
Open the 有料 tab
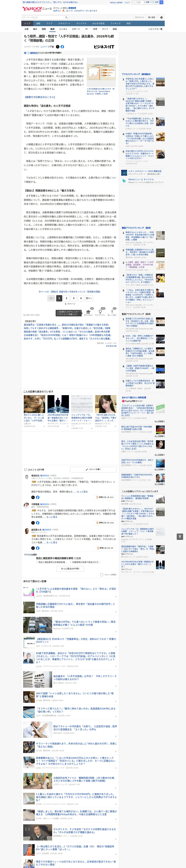(128, 24)
